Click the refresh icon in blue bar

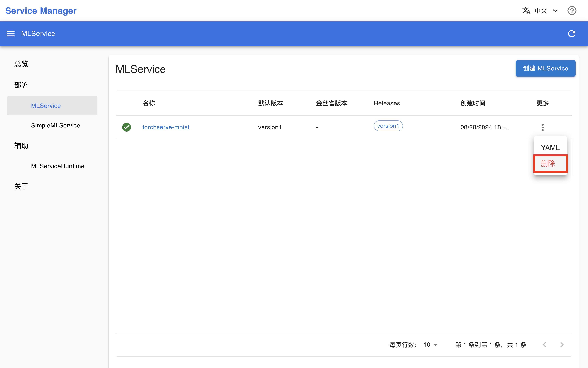(571, 34)
